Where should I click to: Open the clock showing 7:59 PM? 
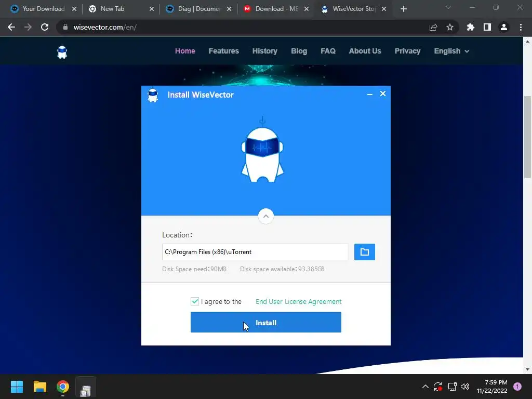492,387
